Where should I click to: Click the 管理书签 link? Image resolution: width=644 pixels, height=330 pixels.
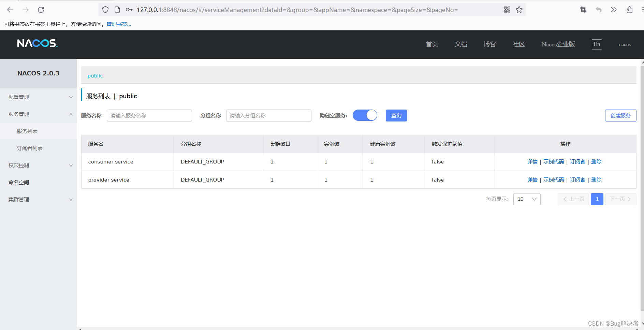[119, 24]
